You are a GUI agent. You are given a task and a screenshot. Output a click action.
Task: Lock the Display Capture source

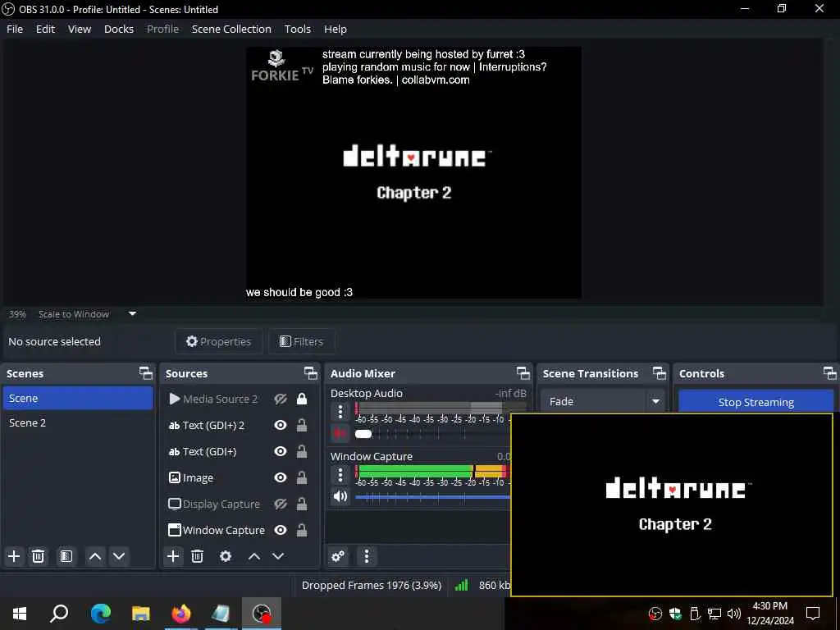302,504
